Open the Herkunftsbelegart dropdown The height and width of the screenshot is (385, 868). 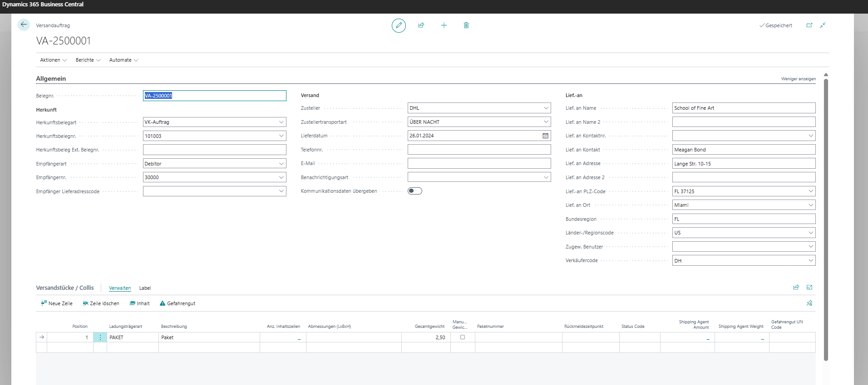(281, 122)
